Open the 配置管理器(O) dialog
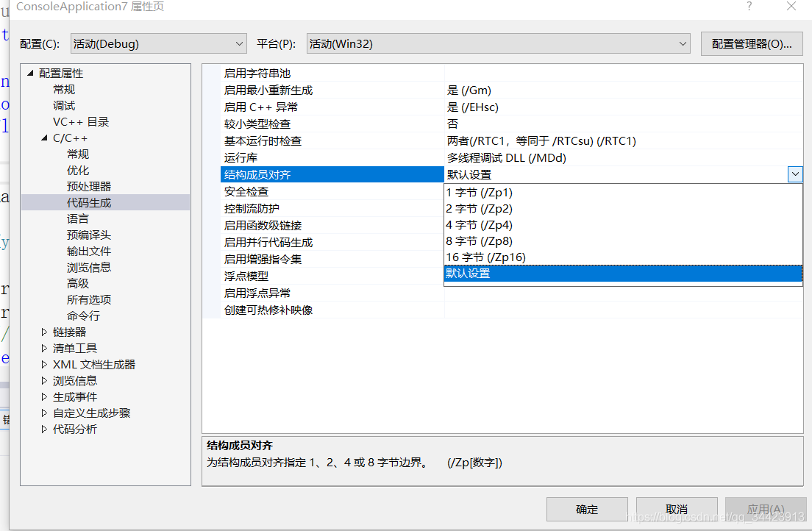This screenshot has width=812, height=531. click(752, 43)
